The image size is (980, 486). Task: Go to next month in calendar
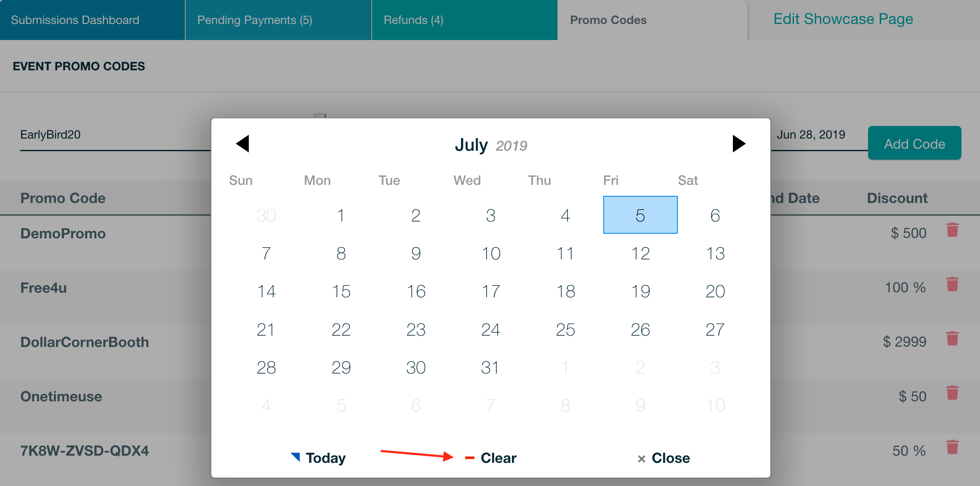[x=738, y=144]
